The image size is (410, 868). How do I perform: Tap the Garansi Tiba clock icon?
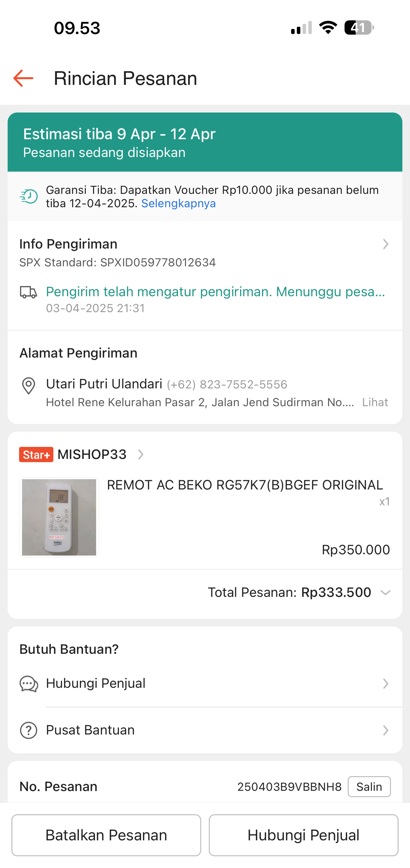pyautogui.click(x=29, y=196)
